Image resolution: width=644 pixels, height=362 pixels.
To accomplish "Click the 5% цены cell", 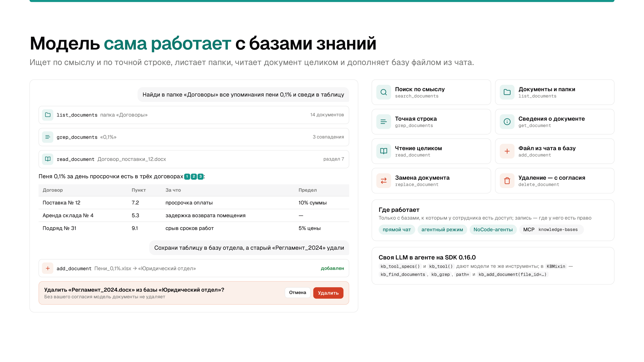I will pyautogui.click(x=310, y=228).
